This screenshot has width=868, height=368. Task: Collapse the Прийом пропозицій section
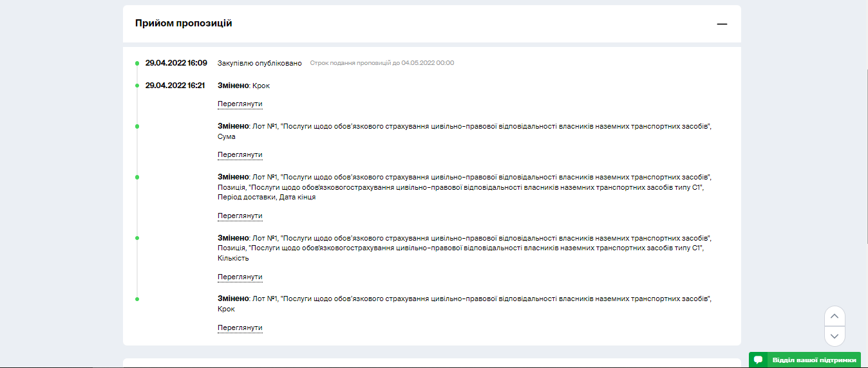coord(722,24)
